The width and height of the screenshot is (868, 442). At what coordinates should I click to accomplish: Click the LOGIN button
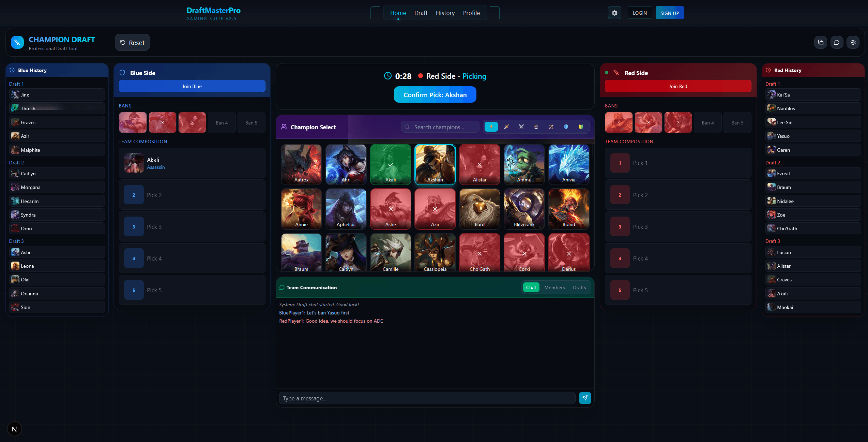coord(640,13)
